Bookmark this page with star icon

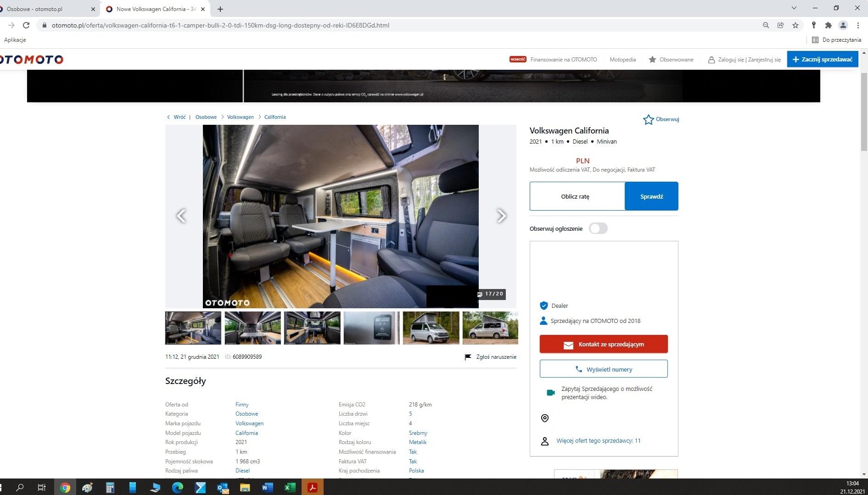coord(795,25)
